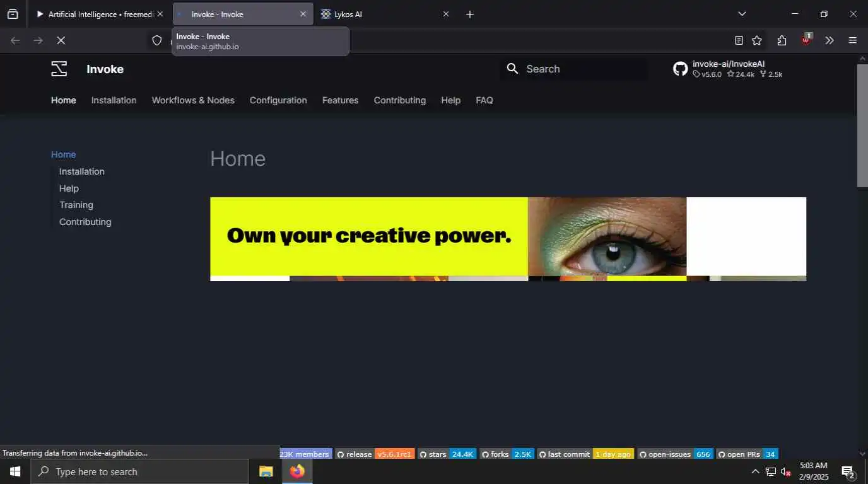This screenshot has height=484, width=868.
Task: Click the release v5.6.1rc1 badge
Action: 375,454
